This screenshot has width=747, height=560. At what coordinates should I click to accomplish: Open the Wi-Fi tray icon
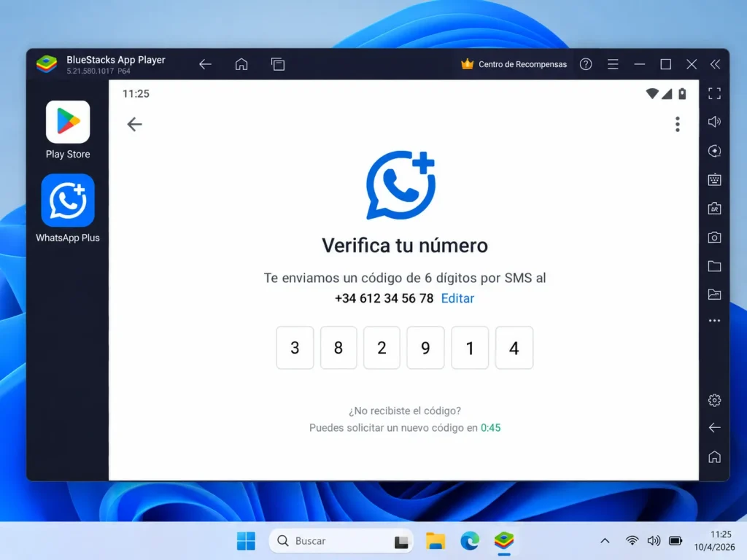click(x=632, y=540)
